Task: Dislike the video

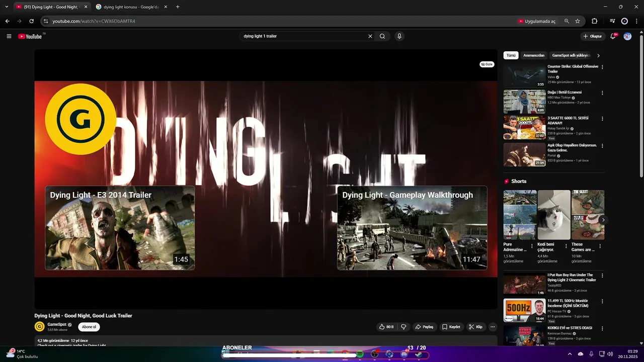Action: [x=404, y=327]
